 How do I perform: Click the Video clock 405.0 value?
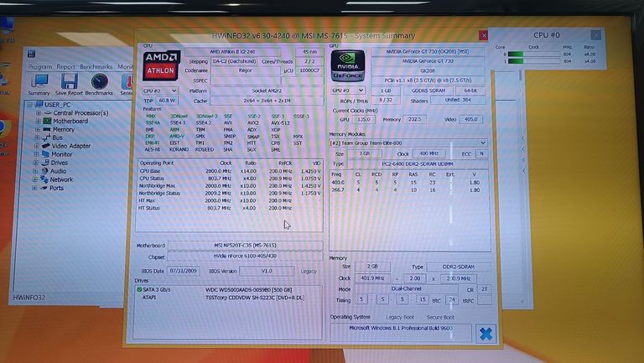[470, 119]
